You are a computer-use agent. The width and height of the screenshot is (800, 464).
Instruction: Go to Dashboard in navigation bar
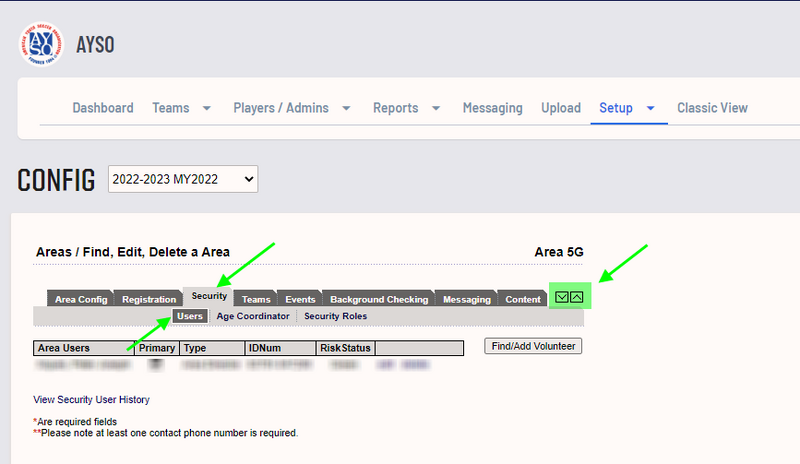(103, 108)
